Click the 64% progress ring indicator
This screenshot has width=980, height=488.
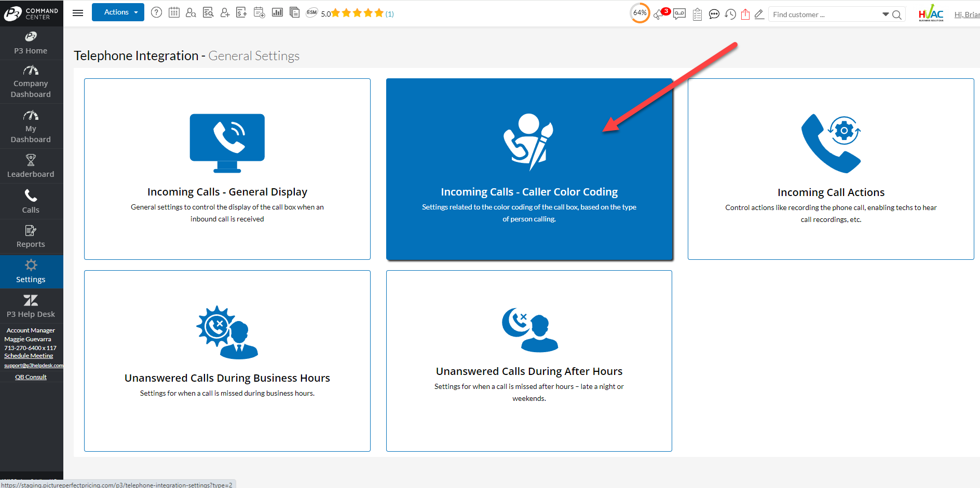[639, 13]
